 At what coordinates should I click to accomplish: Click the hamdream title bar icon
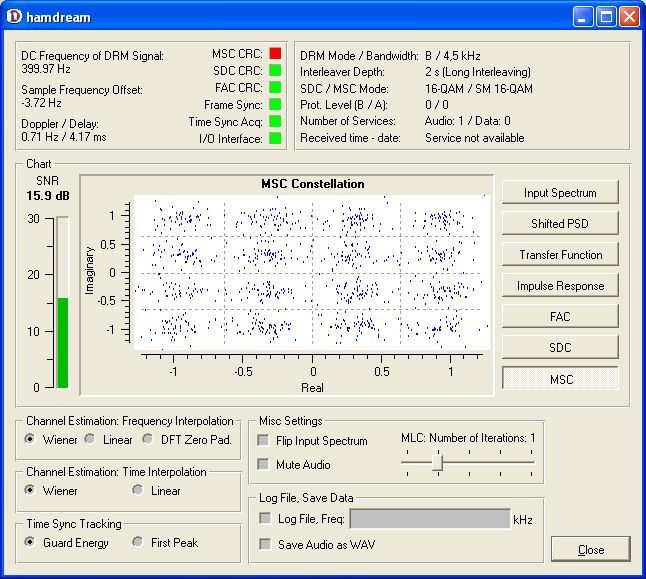click(13, 16)
